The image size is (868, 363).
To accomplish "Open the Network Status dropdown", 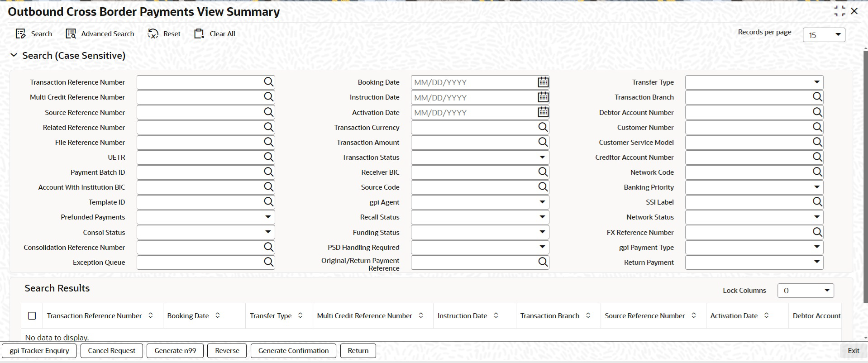I will [x=754, y=217].
